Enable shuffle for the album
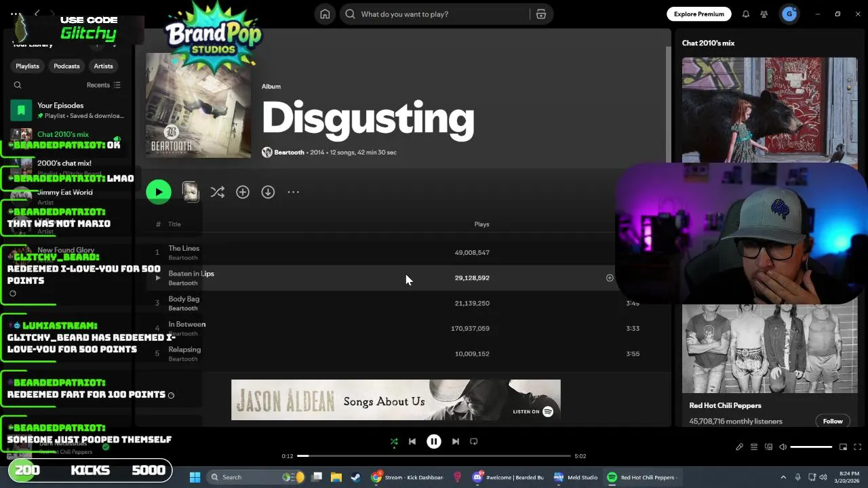The height and width of the screenshot is (488, 868). [217, 192]
